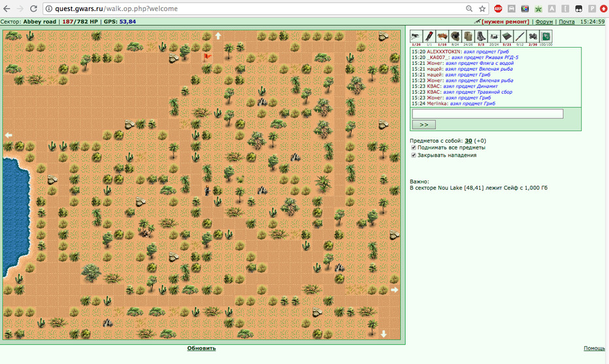Click the red upload-arrow extension icon

click(604, 9)
